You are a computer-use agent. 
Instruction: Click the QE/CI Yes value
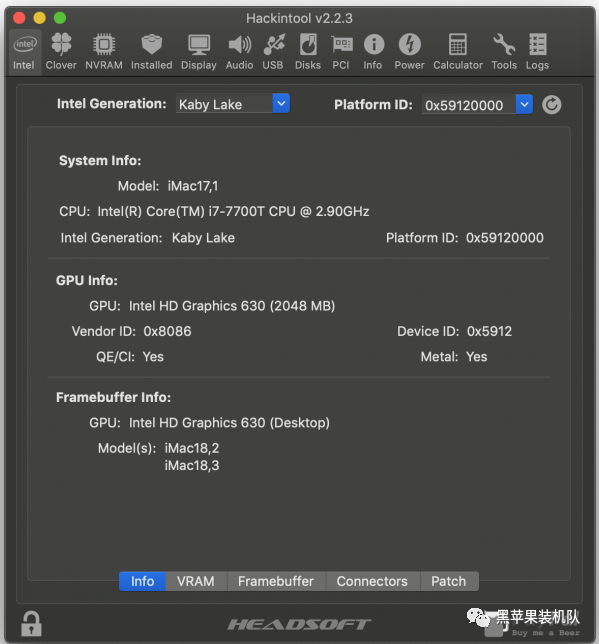pyautogui.click(x=153, y=357)
